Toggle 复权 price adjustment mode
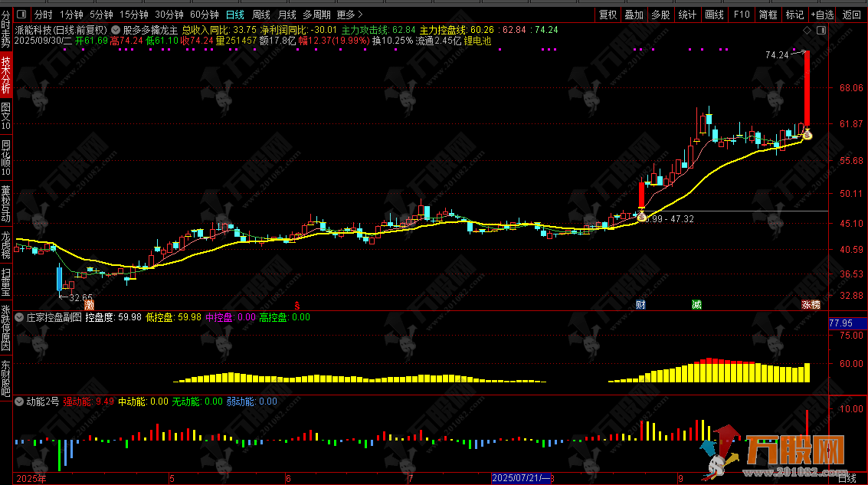 coord(608,15)
